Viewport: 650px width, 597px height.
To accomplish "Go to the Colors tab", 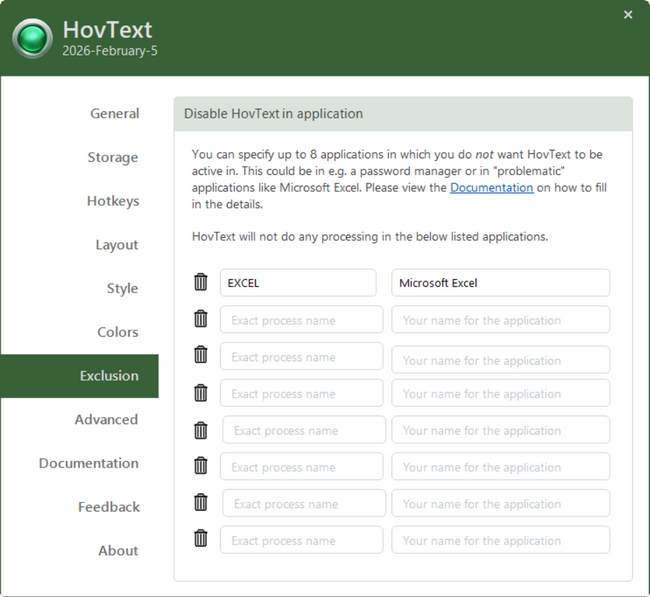I will tap(117, 332).
